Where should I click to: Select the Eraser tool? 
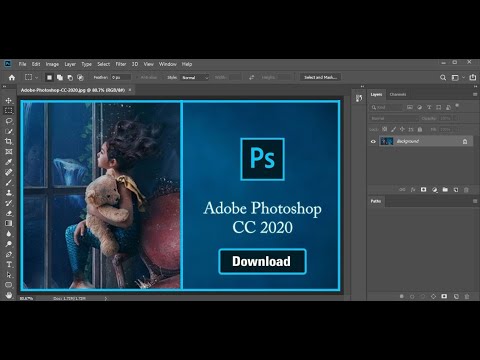pyautogui.click(x=9, y=213)
